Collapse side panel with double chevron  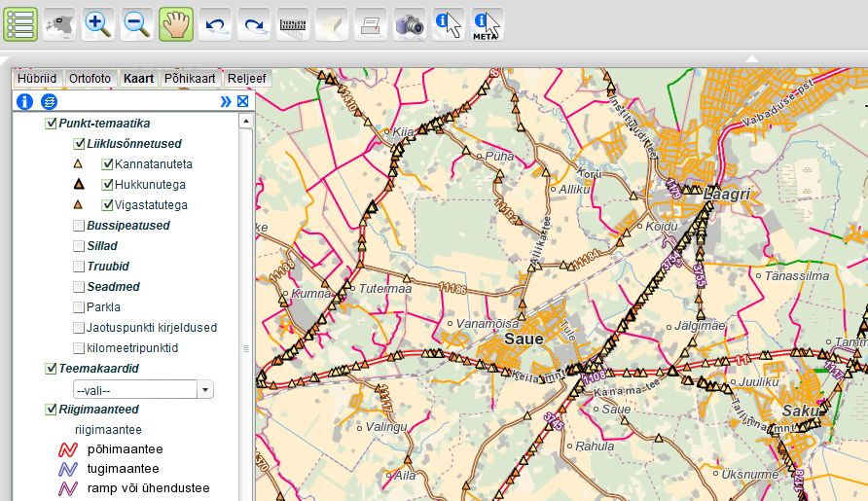point(226,101)
